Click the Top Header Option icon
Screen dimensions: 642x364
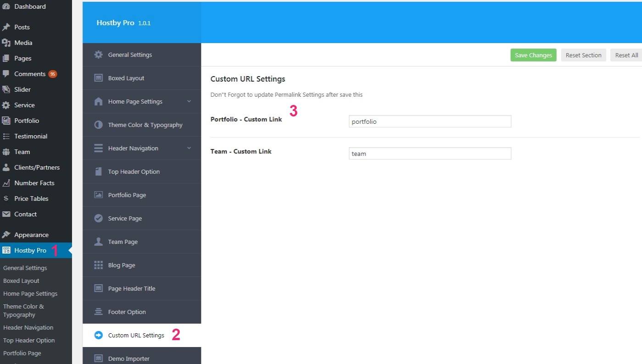point(98,171)
